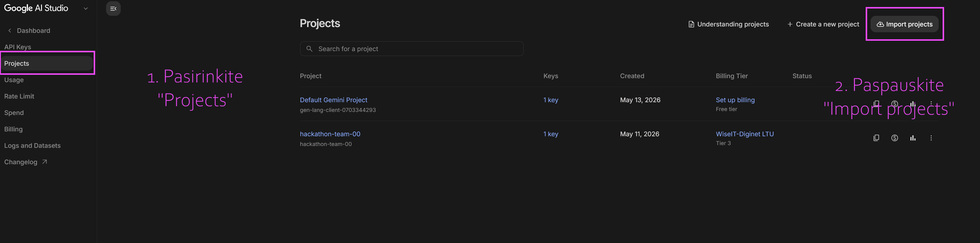
Task: Go to Rate Limit page
Action: (19, 96)
